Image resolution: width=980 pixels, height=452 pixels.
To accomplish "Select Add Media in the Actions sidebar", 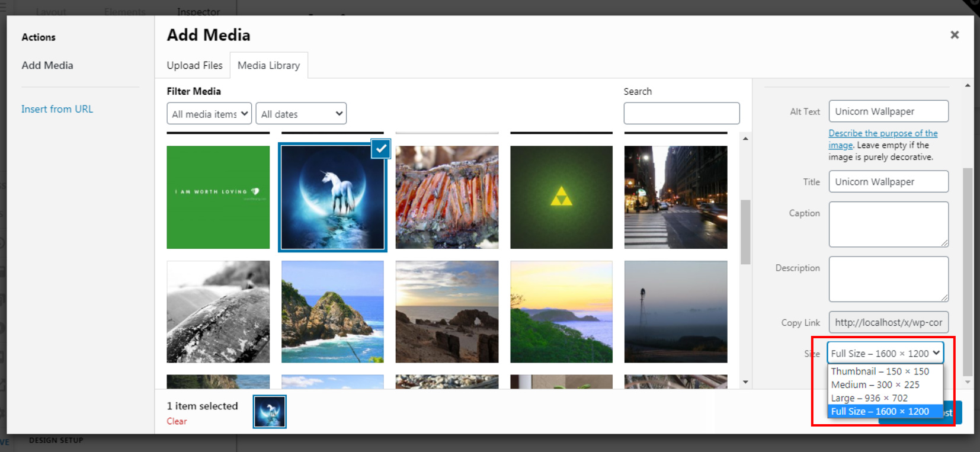I will [47, 65].
